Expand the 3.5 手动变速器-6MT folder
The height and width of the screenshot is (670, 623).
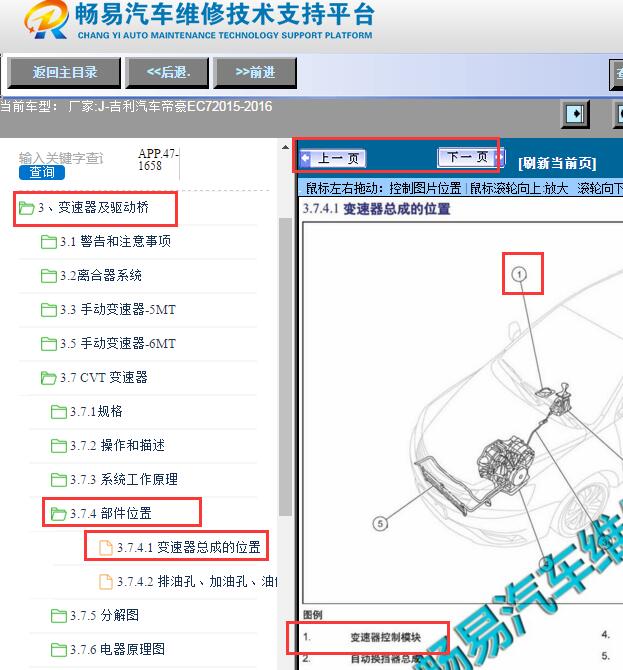point(118,344)
